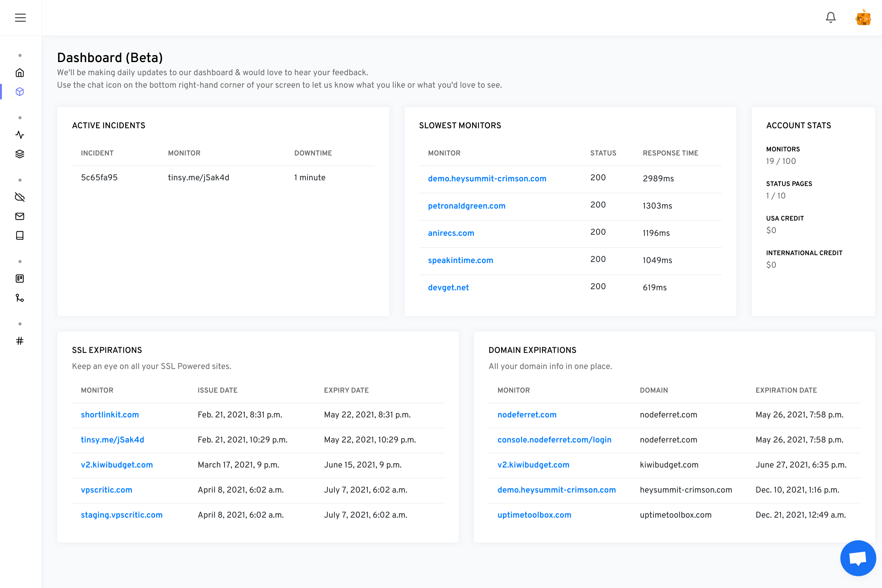Open the book icon in sidebar

pyautogui.click(x=20, y=235)
